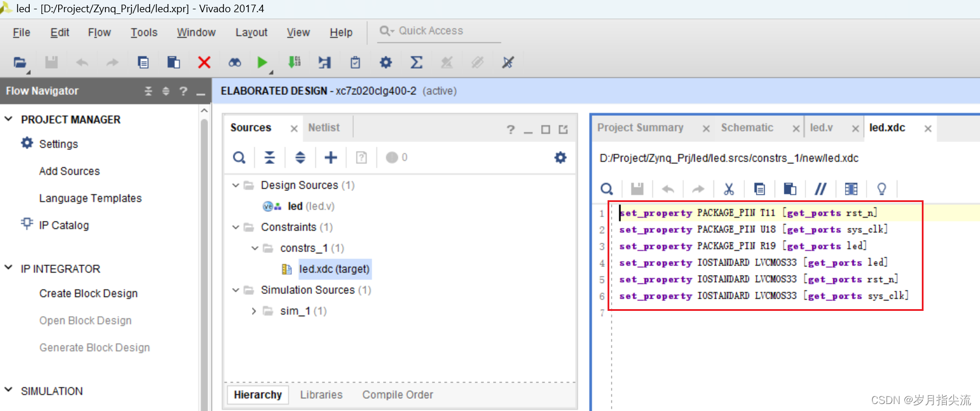This screenshot has width=980, height=411.
Task: Close the led.xdc tab
Action: (928, 129)
